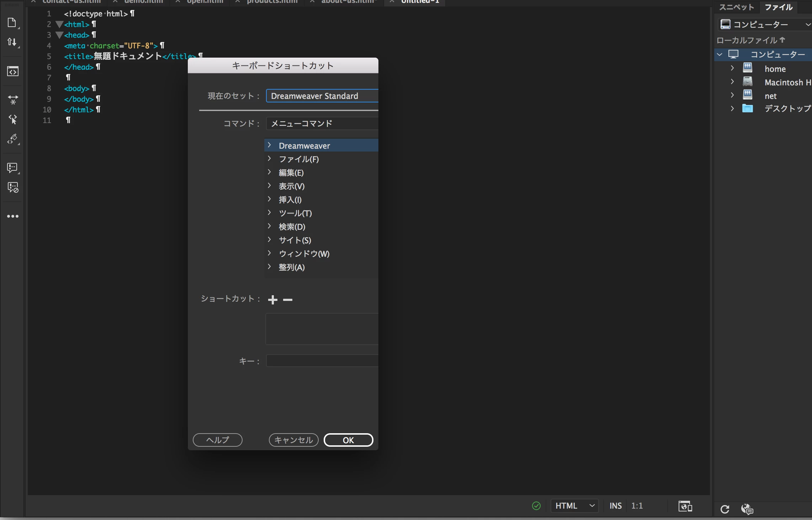Switch to the products.html document tab
The width and height of the screenshot is (812, 520).
point(272,2)
